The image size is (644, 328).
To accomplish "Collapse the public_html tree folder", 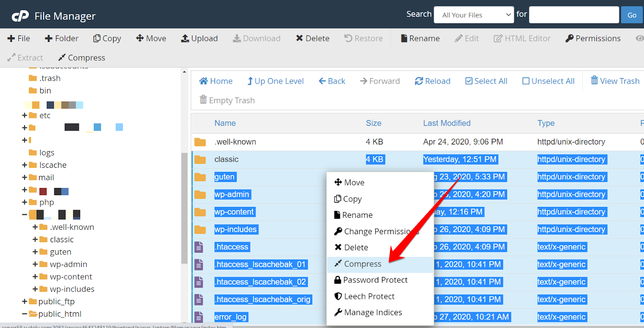I will 25,314.
